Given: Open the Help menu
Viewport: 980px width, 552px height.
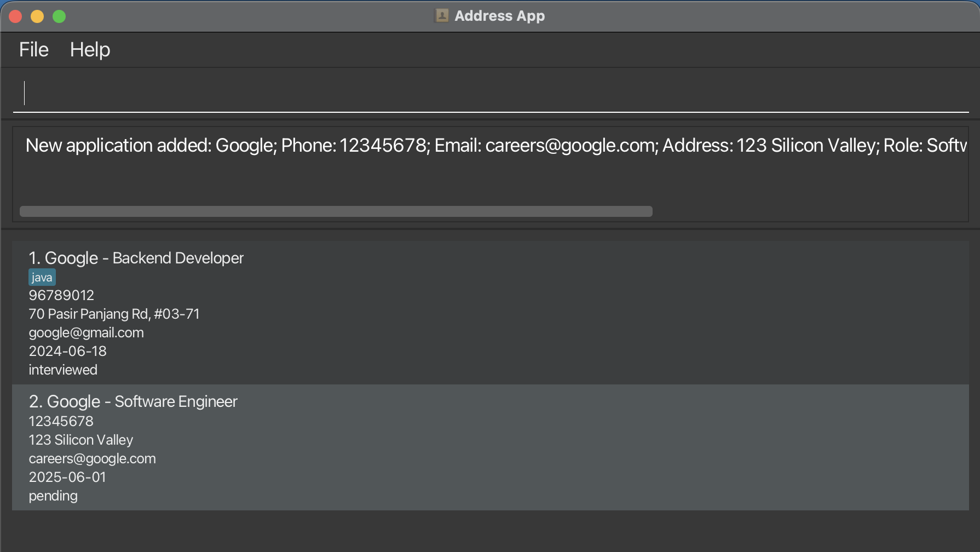Looking at the screenshot, I should 90,50.
